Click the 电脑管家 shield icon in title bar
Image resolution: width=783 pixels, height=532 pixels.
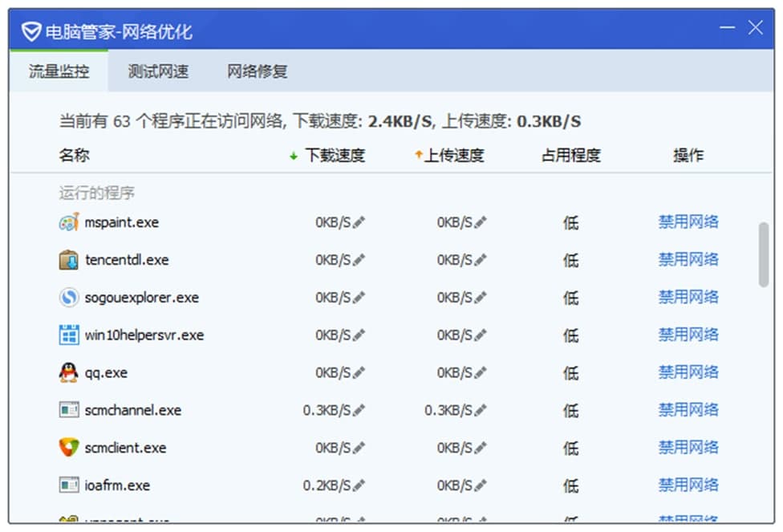(x=30, y=30)
